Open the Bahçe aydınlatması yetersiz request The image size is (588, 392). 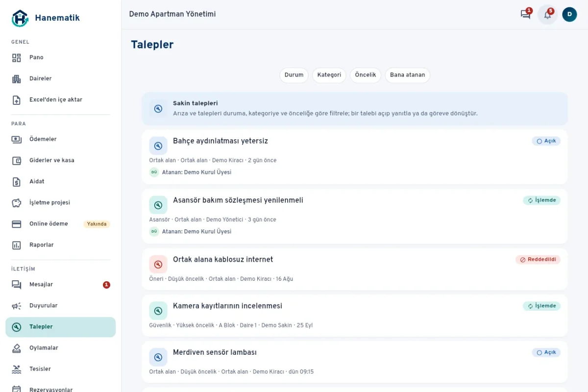coord(355,157)
